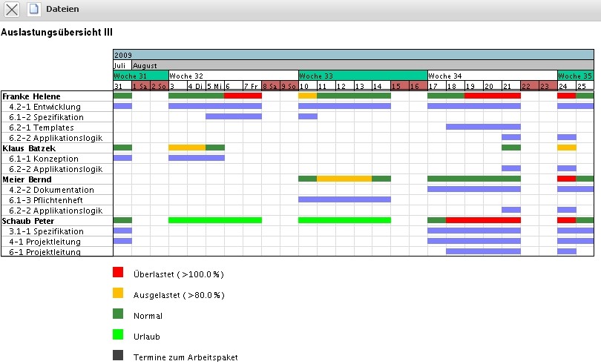Select the Meier Bernd resource row
Viewport: 601px width, 364px height.
pos(28,179)
